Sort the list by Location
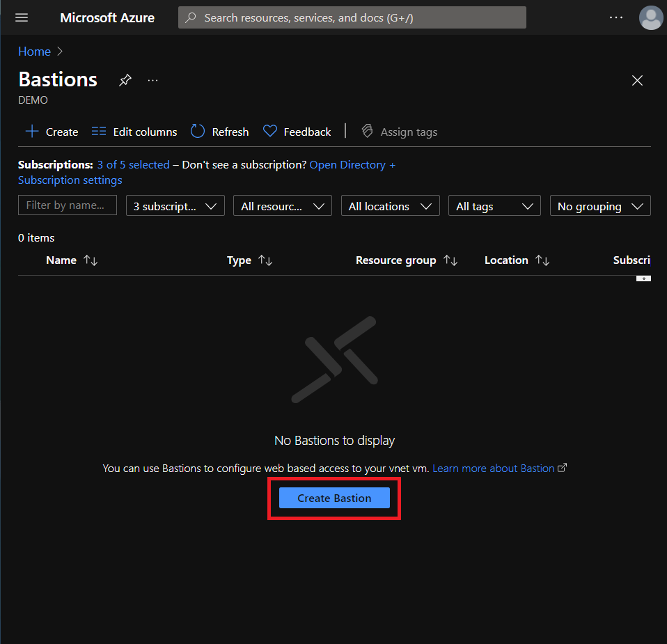667x644 pixels. click(517, 260)
